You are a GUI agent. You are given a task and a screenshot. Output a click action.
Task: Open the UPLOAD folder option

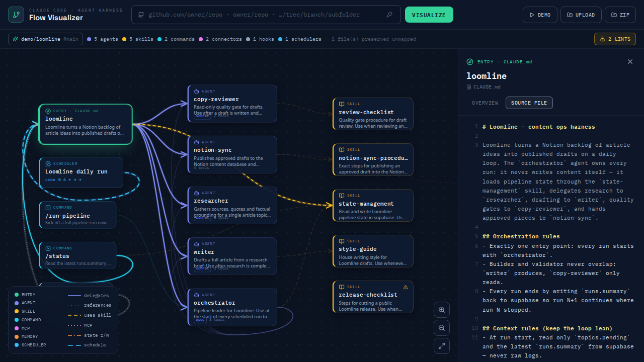coord(581,15)
